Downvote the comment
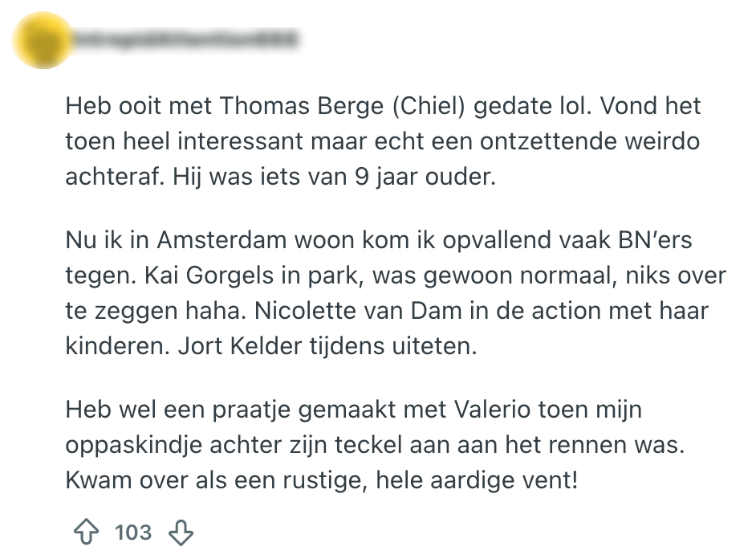This screenshot has height=559, width=756. 181,532
